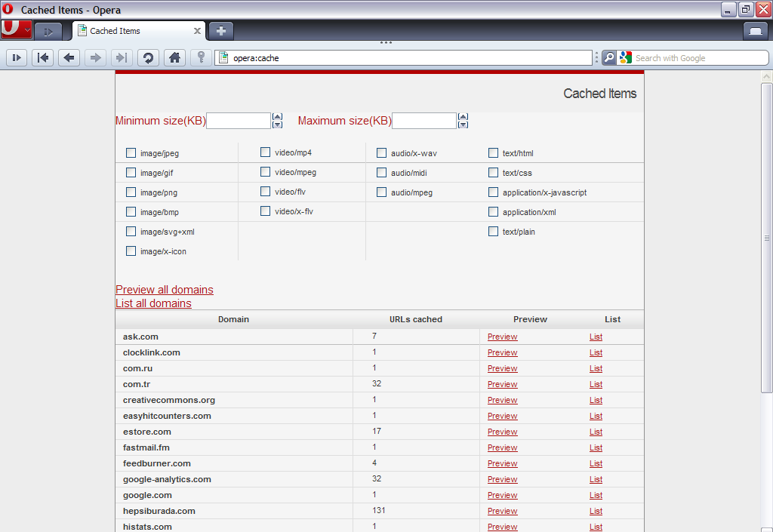
Task: Check the text/plain checkbox
Action: (493, 232)
